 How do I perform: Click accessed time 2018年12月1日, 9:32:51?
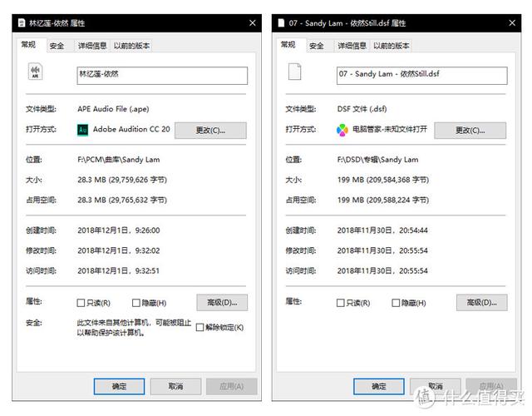coord(118,271)
